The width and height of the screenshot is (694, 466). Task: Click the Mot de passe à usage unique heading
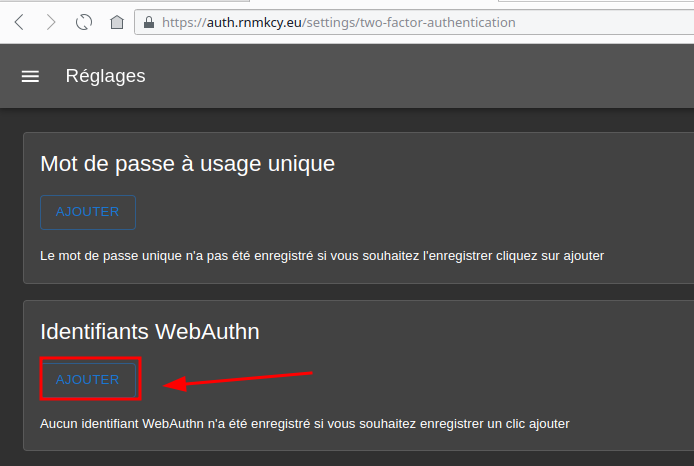[187, 163]
